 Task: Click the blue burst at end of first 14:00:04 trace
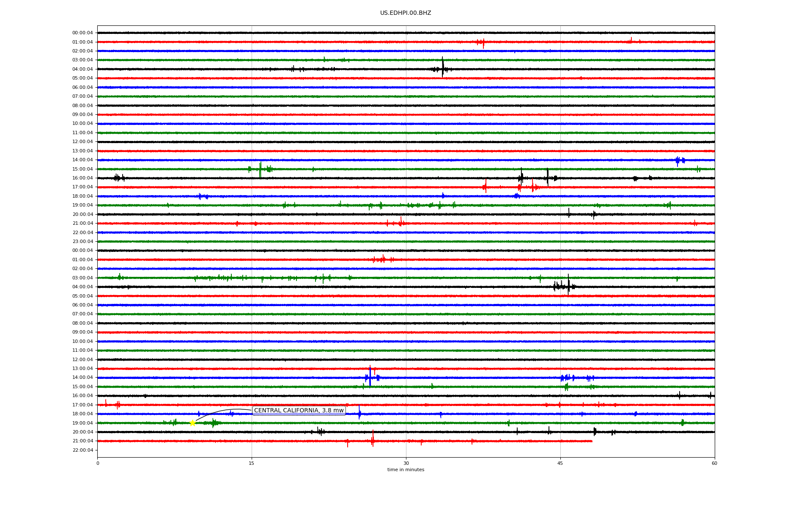point(678,160)
